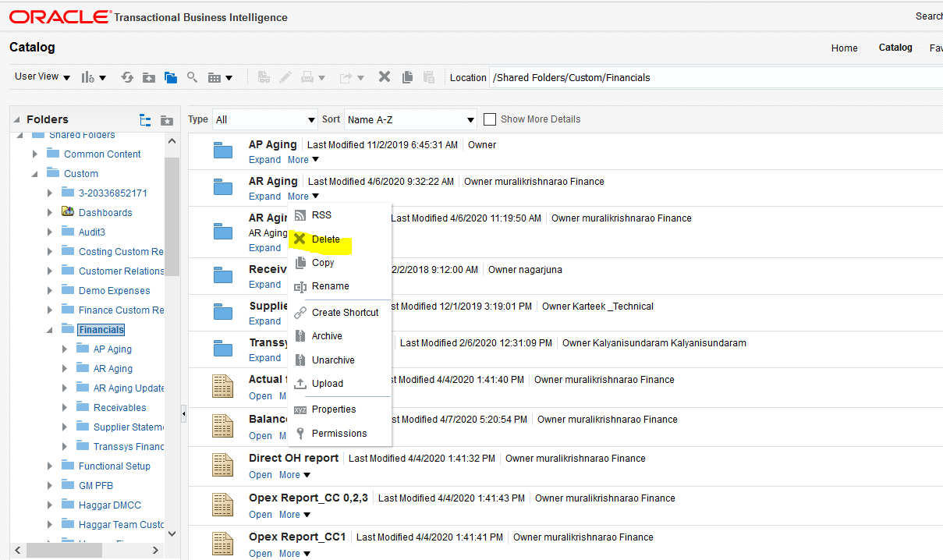The width and height of the screenshot is (943, 560).
Task: Click the toolbar Export icon
Action: point(352,77)
